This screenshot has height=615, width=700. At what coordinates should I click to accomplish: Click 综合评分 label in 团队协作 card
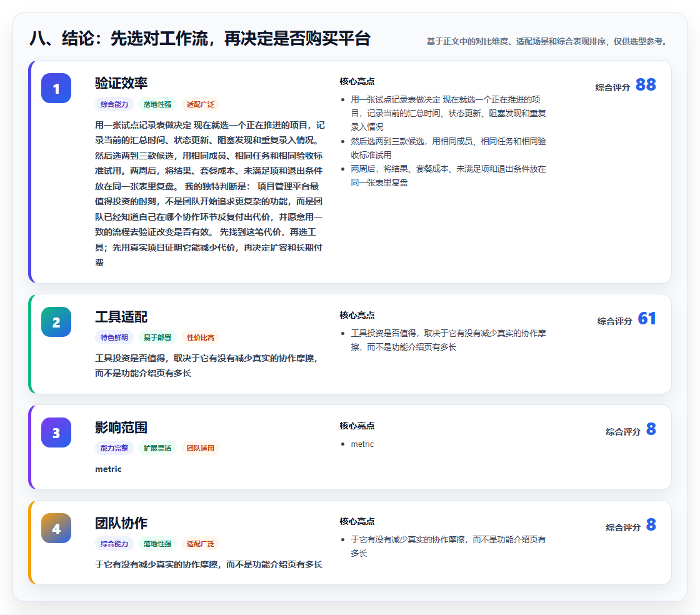(623, 527)
